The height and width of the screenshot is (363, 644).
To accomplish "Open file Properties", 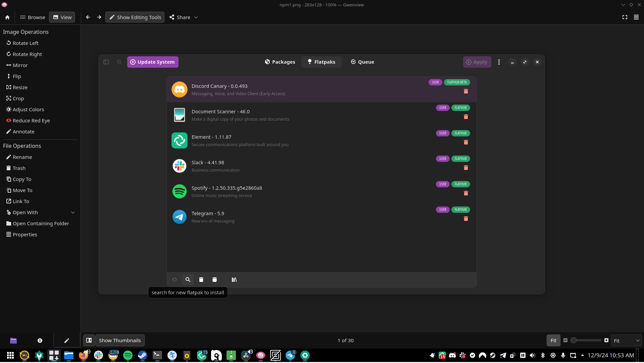I will pyautogui.click(x=22, y=235).
